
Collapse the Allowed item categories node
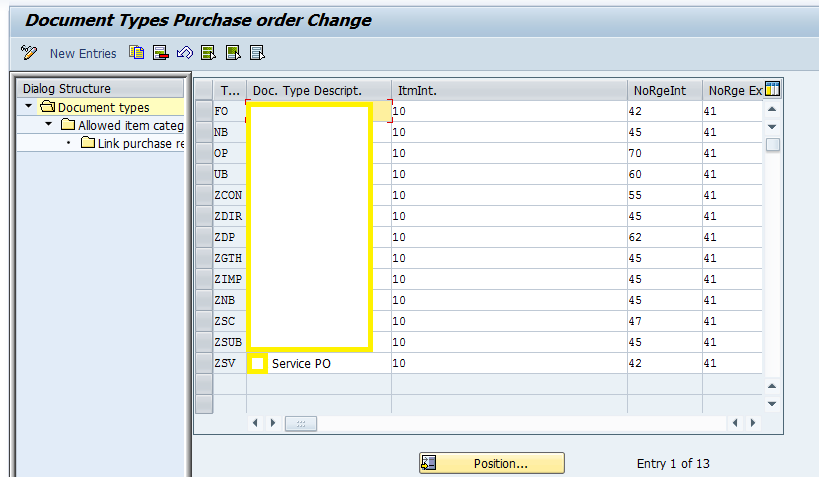[x=49, y=125]
